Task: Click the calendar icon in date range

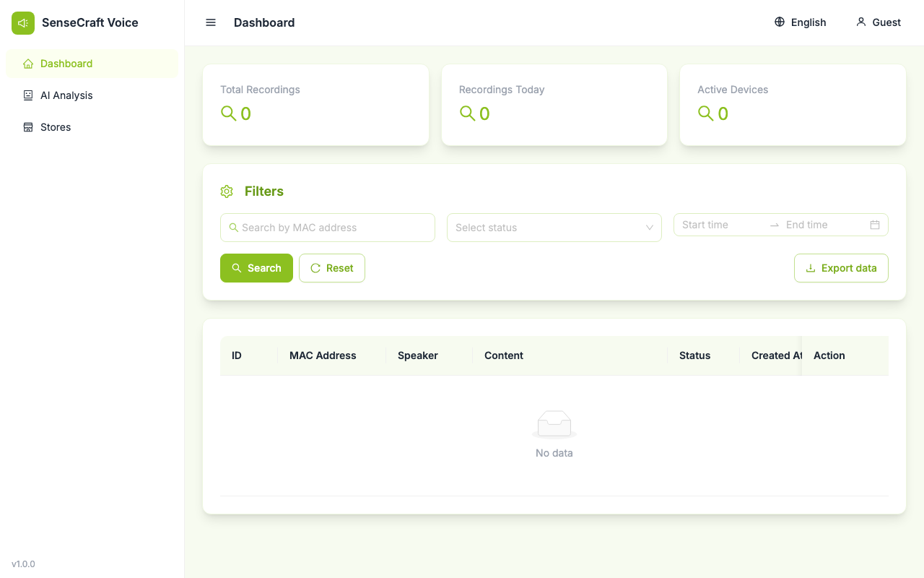Action: coord(875,225)
